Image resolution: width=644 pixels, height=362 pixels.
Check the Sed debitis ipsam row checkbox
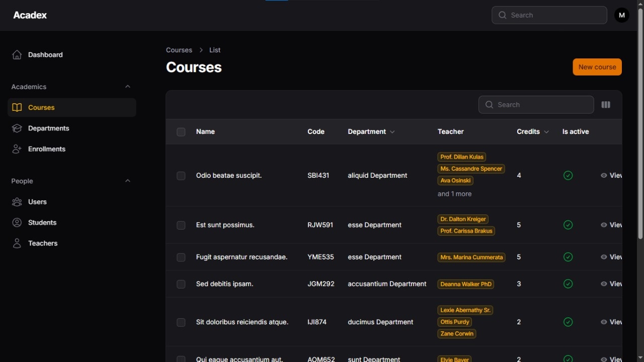pyautogui.click(x=181, y=284)
